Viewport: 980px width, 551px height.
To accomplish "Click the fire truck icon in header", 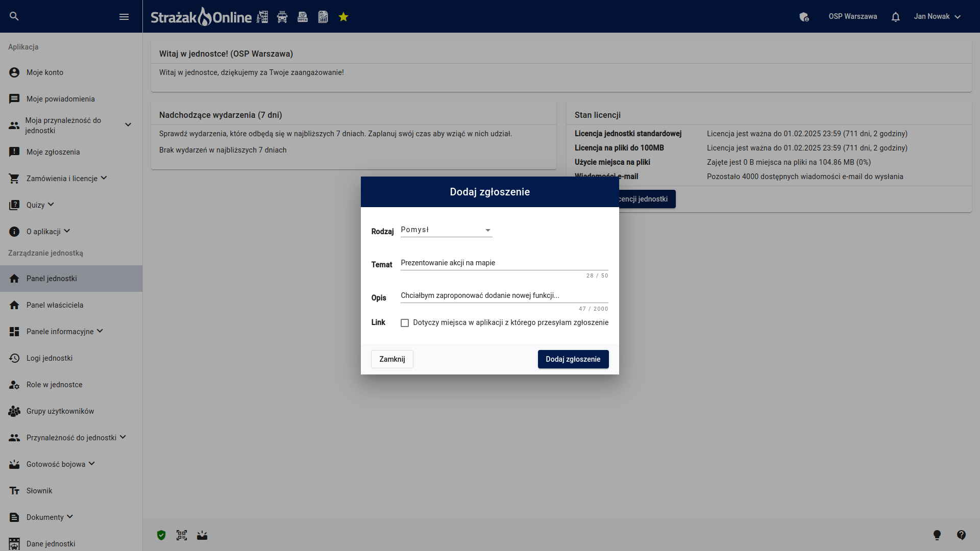I will (x=282, y=17).
